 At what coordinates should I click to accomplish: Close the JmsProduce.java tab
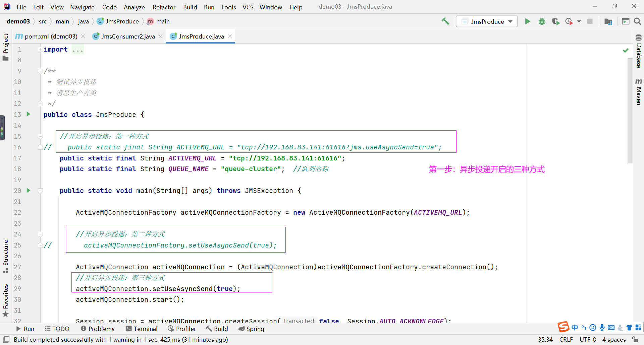[230, 36]
